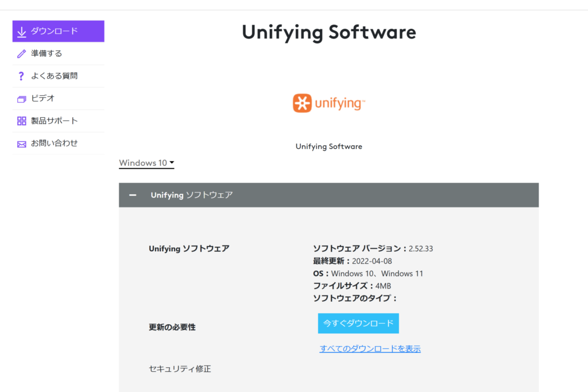This screenshot has width=588, height=392.
Task: Click the download arrow icon in sidebar
Action: 21,32
